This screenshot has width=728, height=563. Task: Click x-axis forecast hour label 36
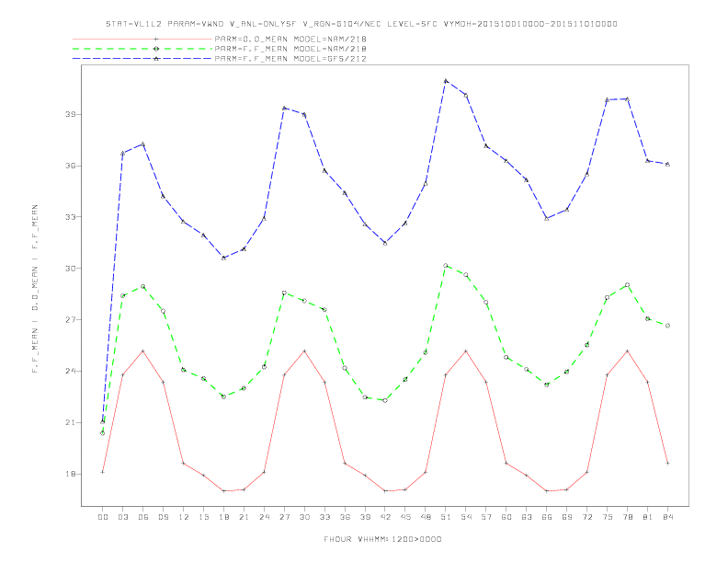345,517
